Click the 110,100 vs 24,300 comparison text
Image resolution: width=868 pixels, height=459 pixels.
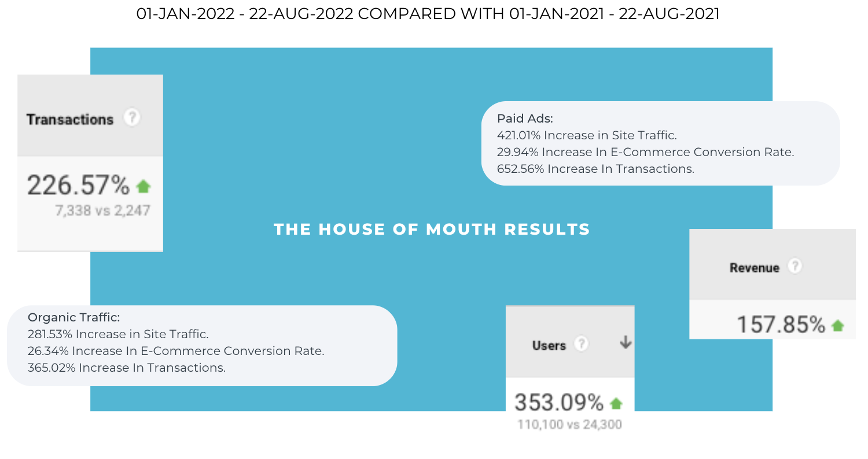pos(569,425)
